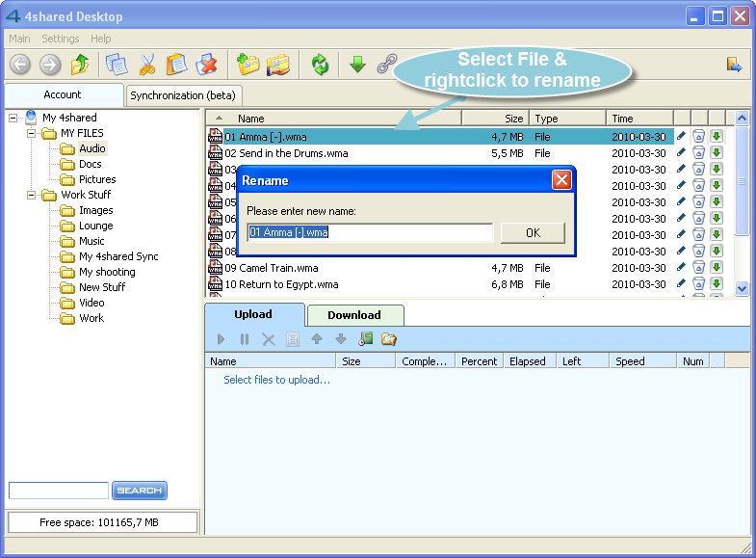Select the My 4shared Sync folder
The image size is (756, 558).
pyautogui.click(x=118, y=256)
